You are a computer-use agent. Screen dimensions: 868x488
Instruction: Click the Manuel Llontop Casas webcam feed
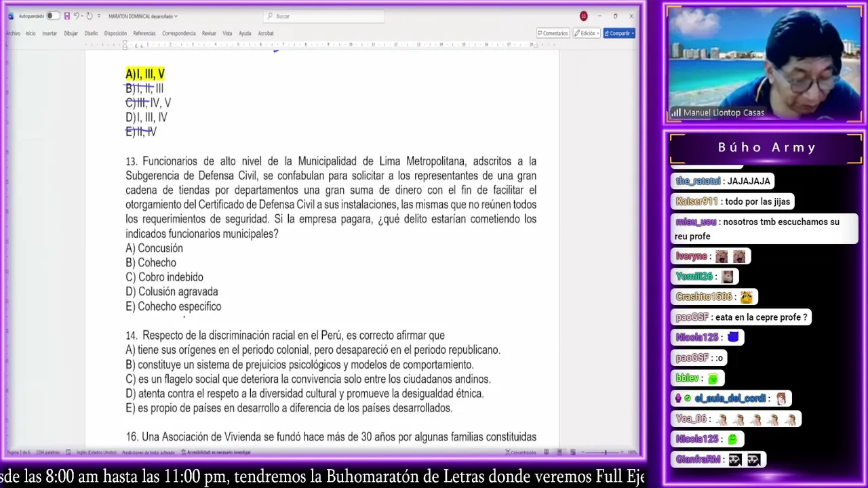click(x=764, y=65)
